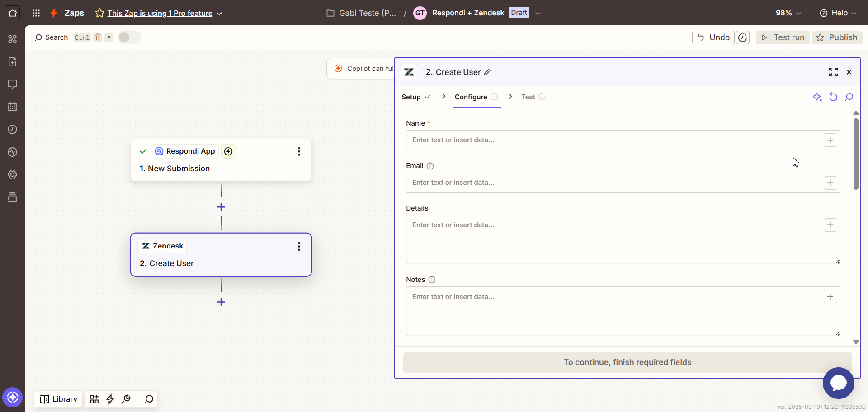Insert data into Email field via plus
The image size is (868, 412).
click(x=830, y=183)
